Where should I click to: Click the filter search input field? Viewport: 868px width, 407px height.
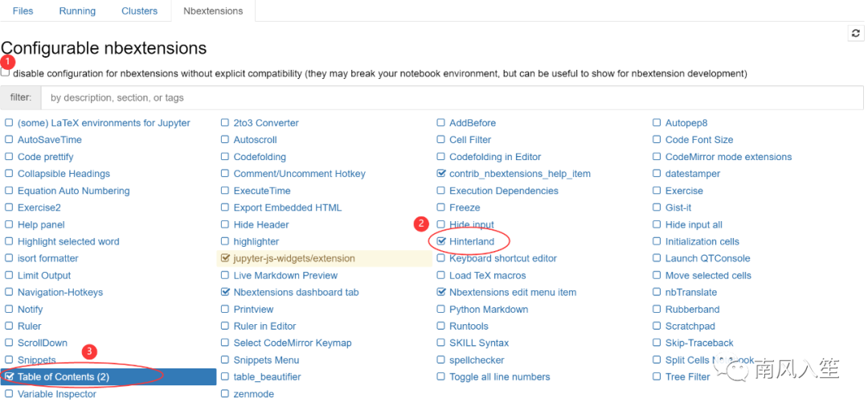(x=450, y=97)
